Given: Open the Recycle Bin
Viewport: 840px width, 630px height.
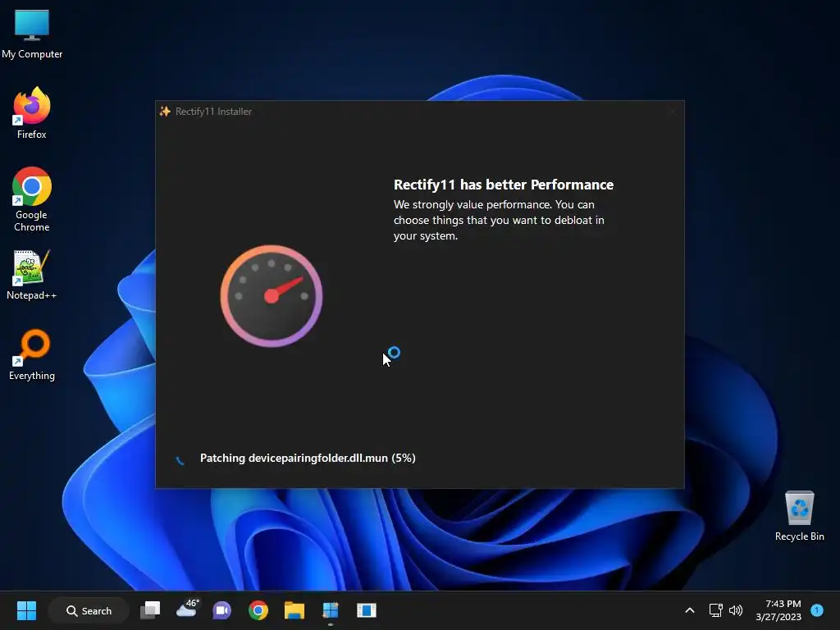Looking at the screenshot, I should [x=799, y=516].
